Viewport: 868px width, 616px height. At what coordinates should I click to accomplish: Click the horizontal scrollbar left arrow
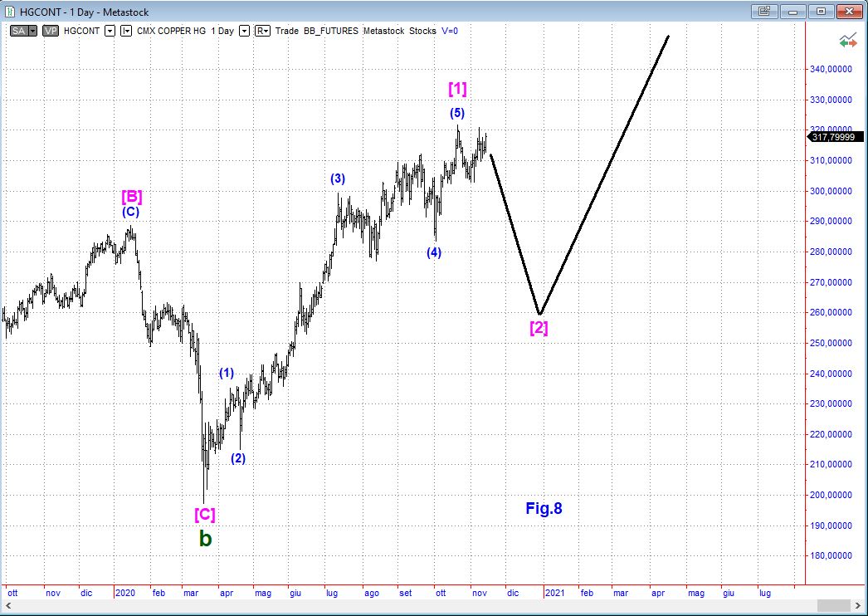pos(7,605)
